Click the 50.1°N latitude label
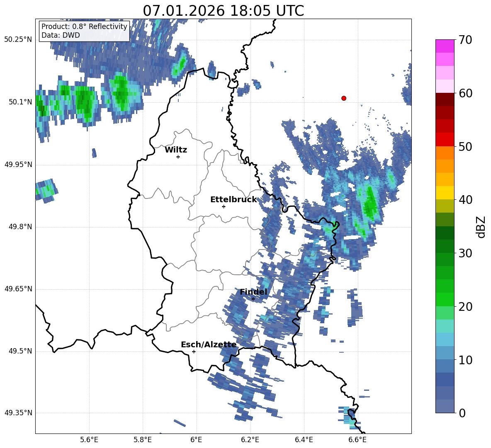This screenshot has height=448, width=491. pyautogui.click(x=20, y=102)
